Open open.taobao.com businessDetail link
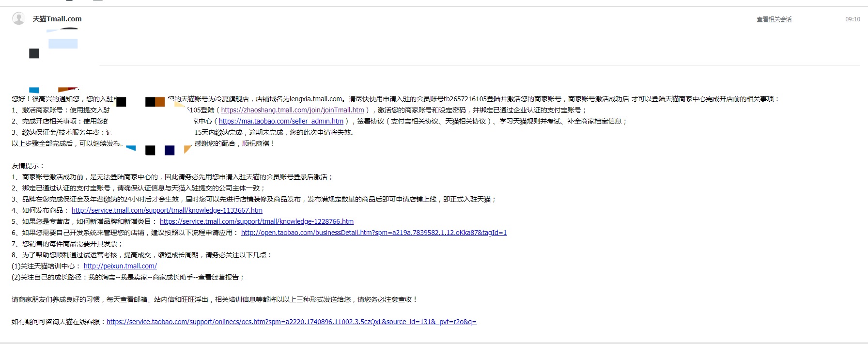The image size is (868, 344). (374, 233)
